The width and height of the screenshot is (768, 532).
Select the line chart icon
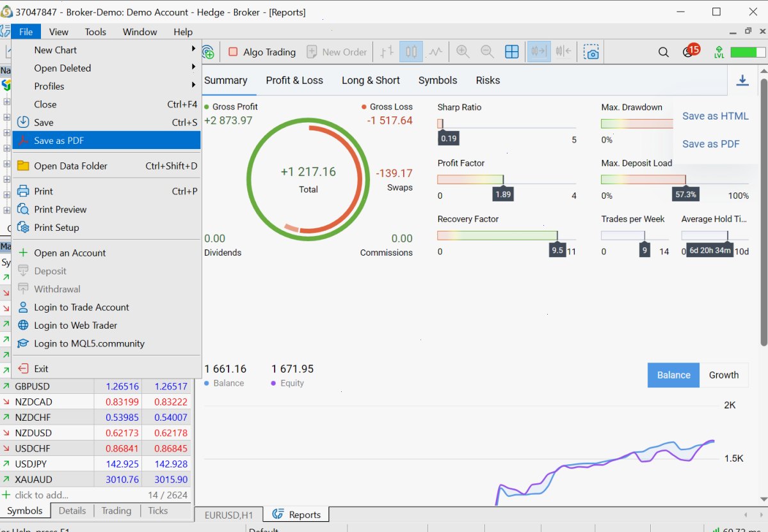436,52
